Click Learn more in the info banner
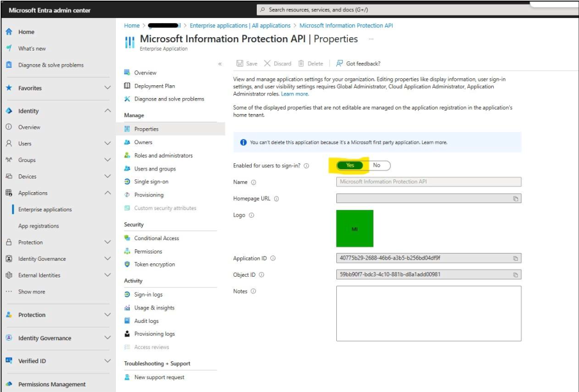Screen dimensions: 579x392 coord(434,142)
